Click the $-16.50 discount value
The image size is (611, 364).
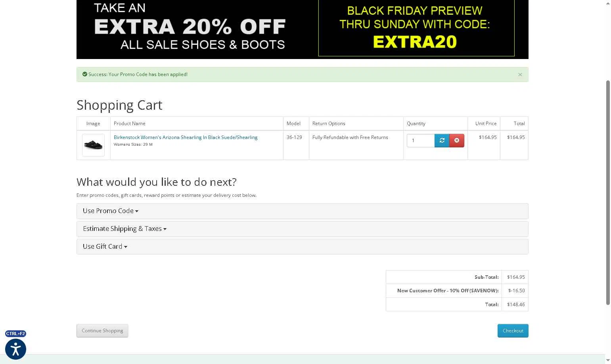pos(516,291)
